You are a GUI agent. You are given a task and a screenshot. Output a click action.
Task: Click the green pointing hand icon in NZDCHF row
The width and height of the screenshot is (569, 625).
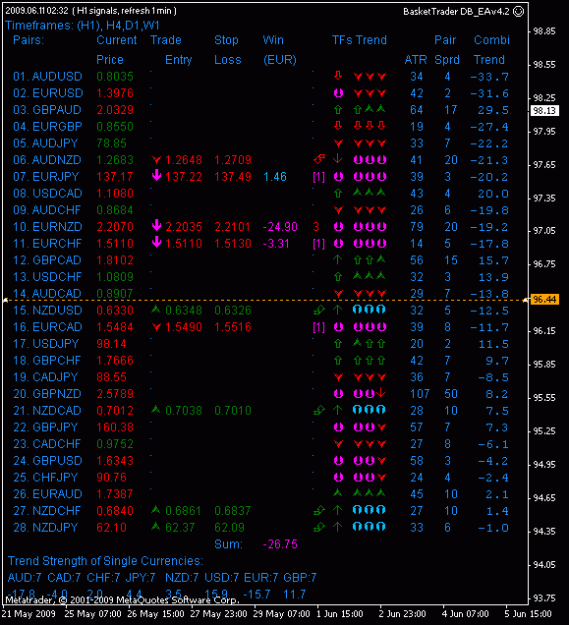click(319, 510)
